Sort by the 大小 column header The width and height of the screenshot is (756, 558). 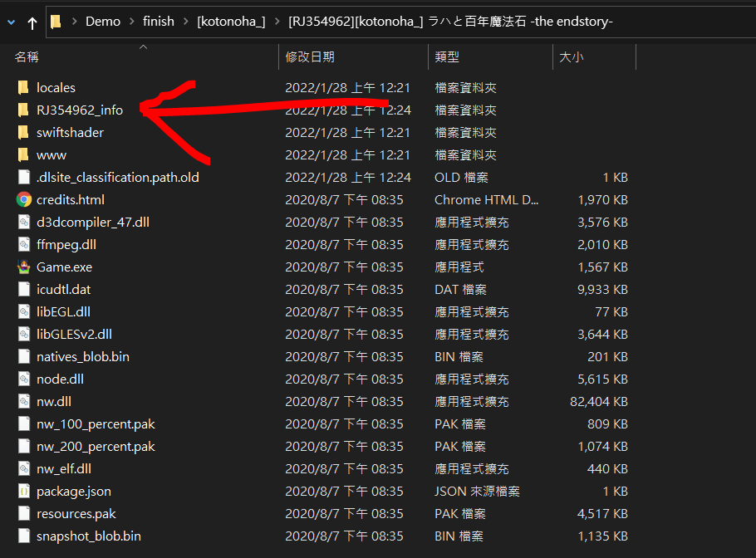click(x=572, y=56)
